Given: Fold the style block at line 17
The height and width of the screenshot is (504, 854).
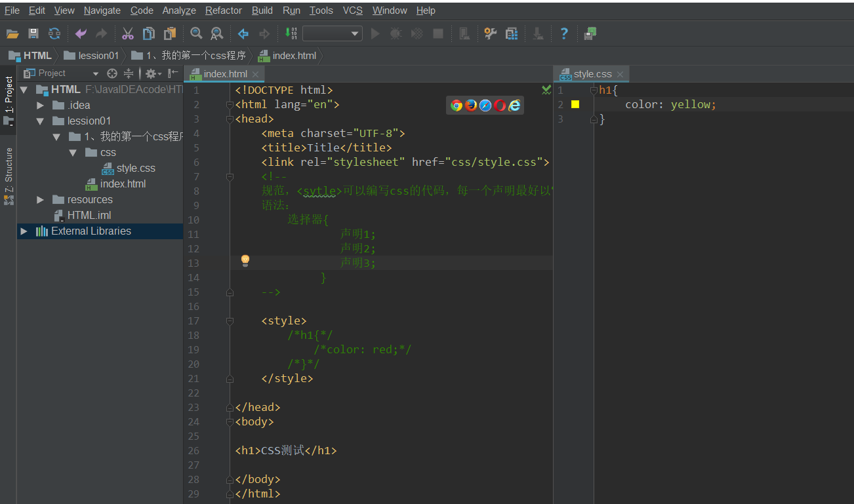Looking at the screenshot, I should tap(230, 321).
